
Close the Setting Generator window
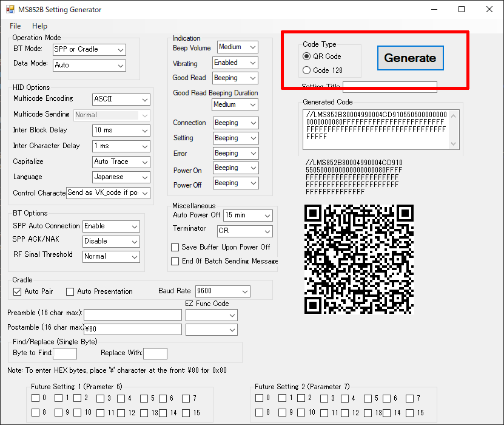coord(489,9)
